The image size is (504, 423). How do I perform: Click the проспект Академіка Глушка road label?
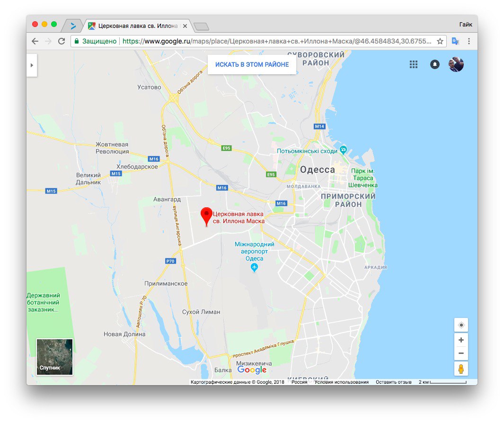coord(263,349)
